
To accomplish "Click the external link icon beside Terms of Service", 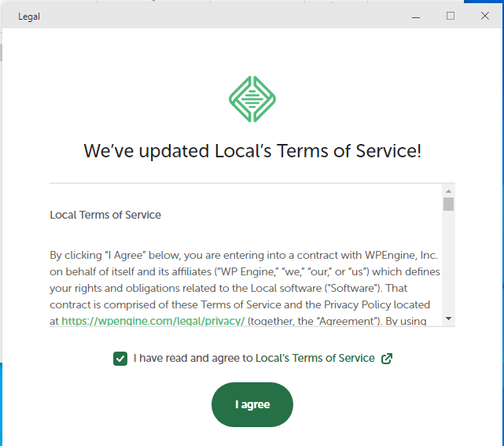I will 386,359.
